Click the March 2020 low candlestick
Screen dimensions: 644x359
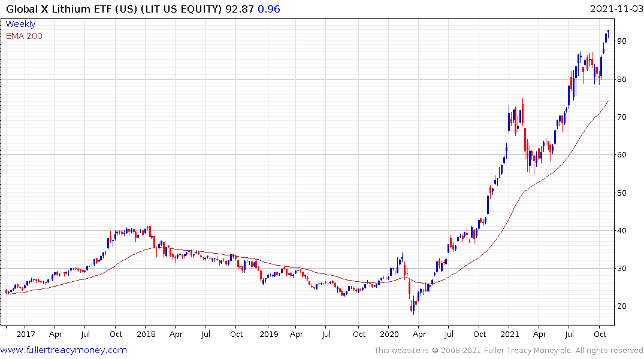coord(413,306)
